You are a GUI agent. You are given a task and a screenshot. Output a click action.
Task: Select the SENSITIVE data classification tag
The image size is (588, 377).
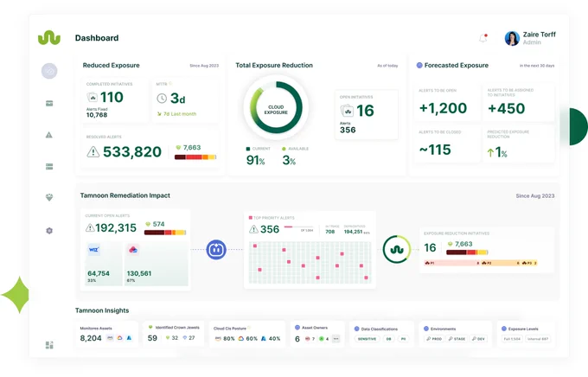pos(367,339)
